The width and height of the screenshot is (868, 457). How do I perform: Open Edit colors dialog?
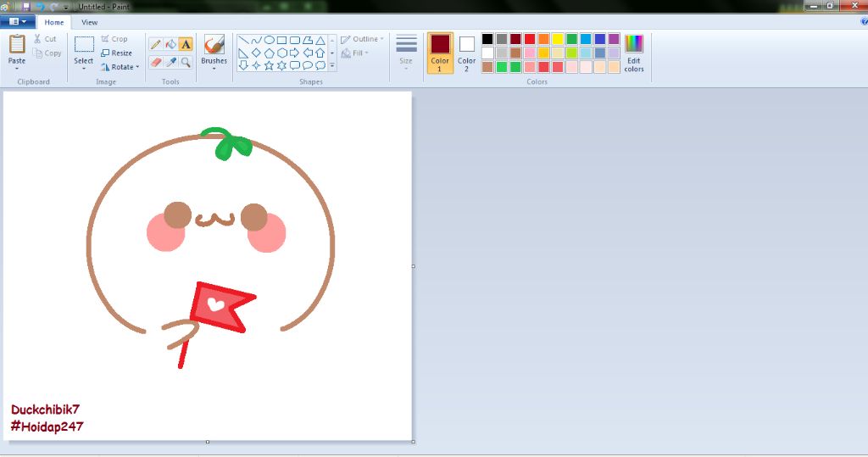tap(634, 53)
